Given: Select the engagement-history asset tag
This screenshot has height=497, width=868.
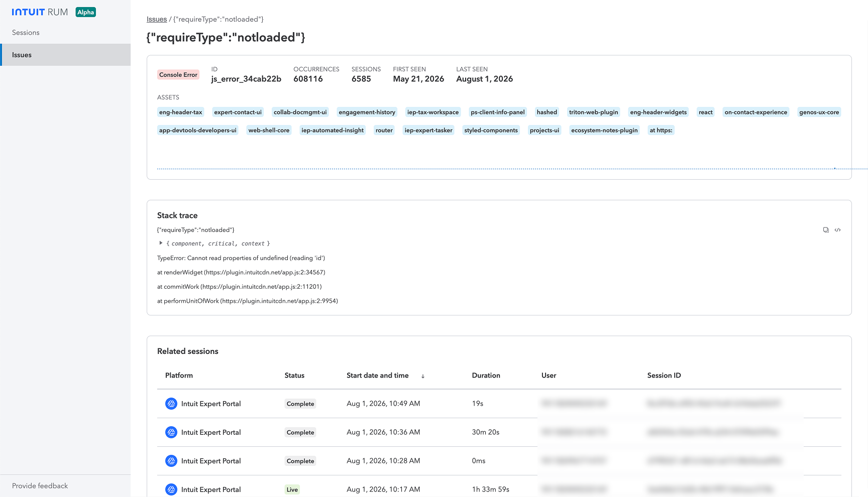Looking at the screenshot, I should [367, 112].
